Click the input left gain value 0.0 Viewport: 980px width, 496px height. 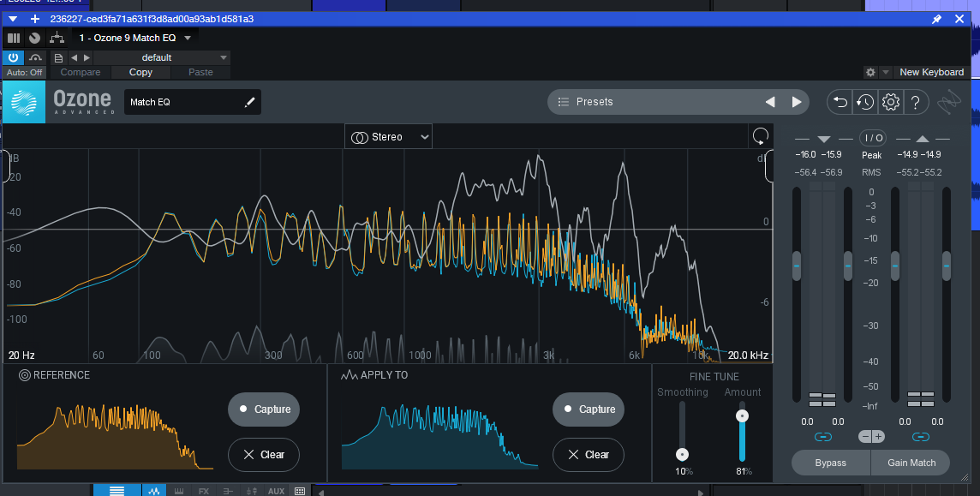807,421
